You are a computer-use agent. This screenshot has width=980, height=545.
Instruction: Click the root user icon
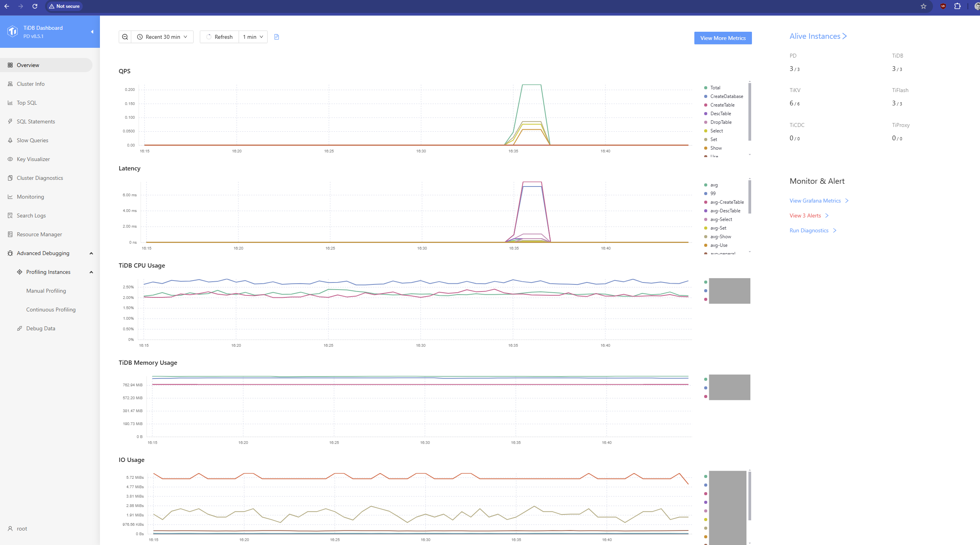[x=10, y=529]
